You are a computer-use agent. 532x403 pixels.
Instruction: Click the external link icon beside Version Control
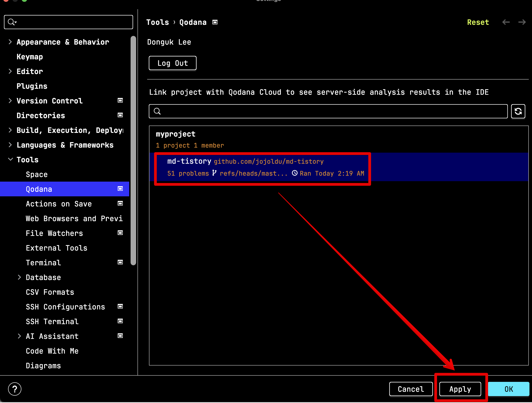[x=120, y=100]
